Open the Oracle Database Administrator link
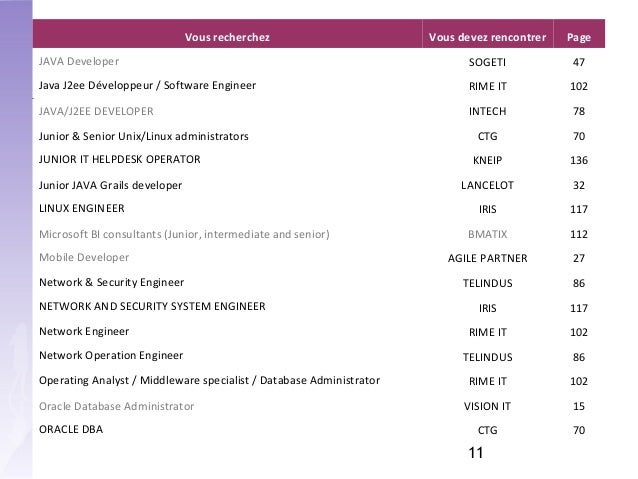 click(x=116, y=406)
